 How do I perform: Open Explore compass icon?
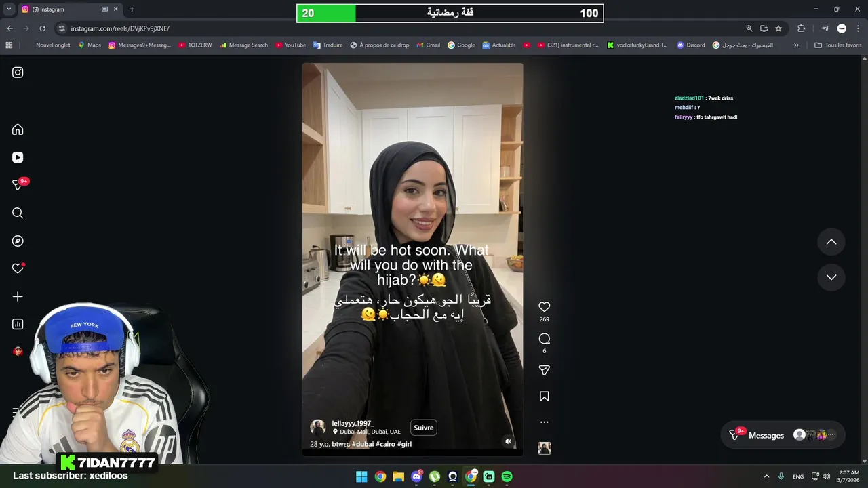click(18, 241)
